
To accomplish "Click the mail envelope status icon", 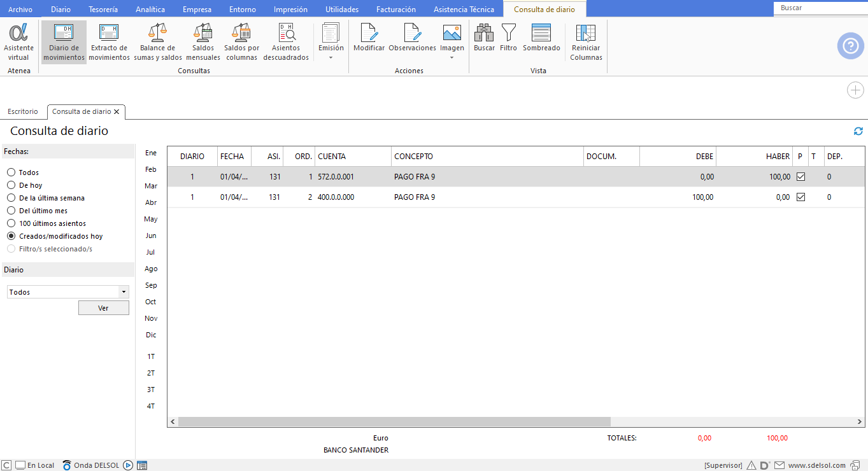I will (x=779, y=465).
